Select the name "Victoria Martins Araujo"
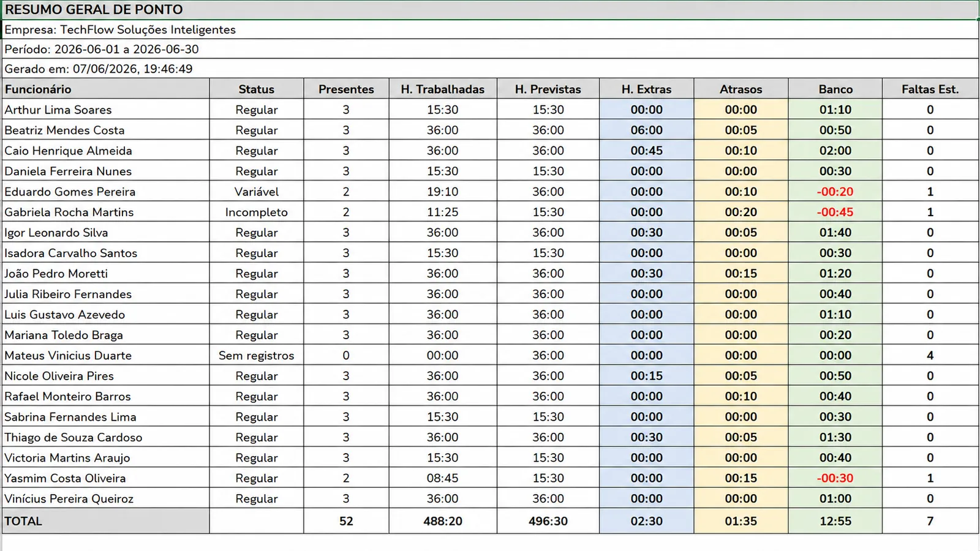Screen dimensions: 980x551 67,458
